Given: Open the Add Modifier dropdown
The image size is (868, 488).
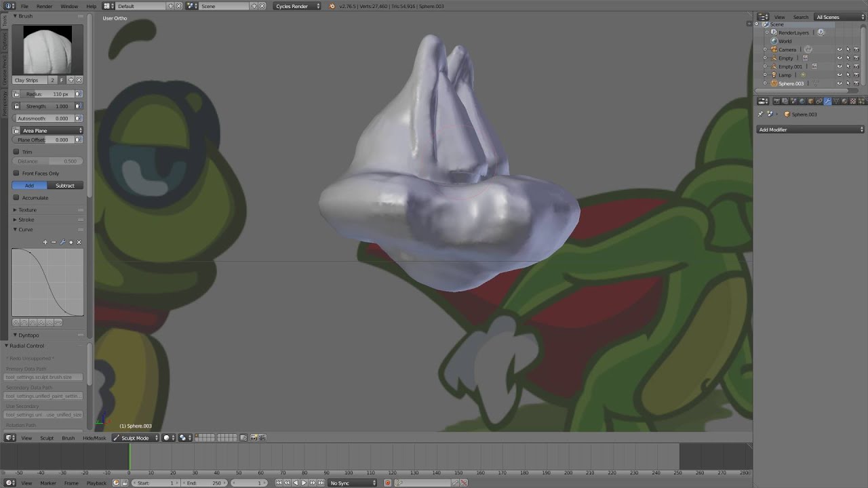Looking at the screenshot, I should click(x=810, y=129).
